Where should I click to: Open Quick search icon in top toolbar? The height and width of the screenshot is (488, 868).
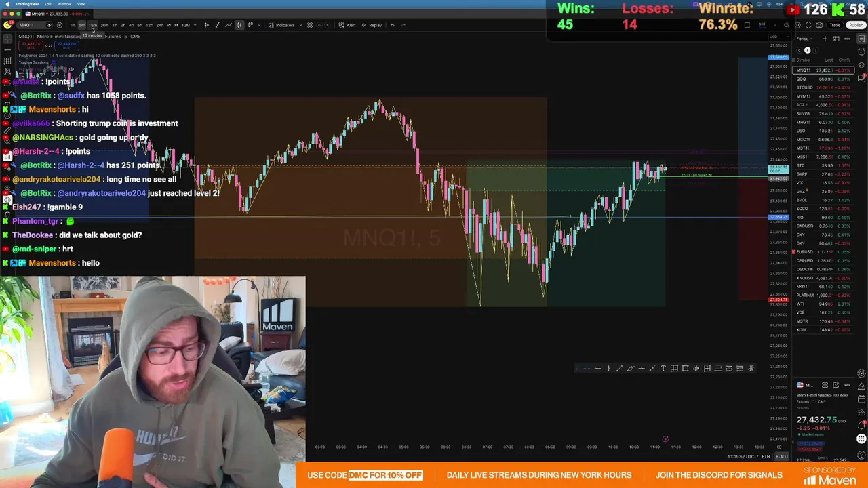(787, 25)
